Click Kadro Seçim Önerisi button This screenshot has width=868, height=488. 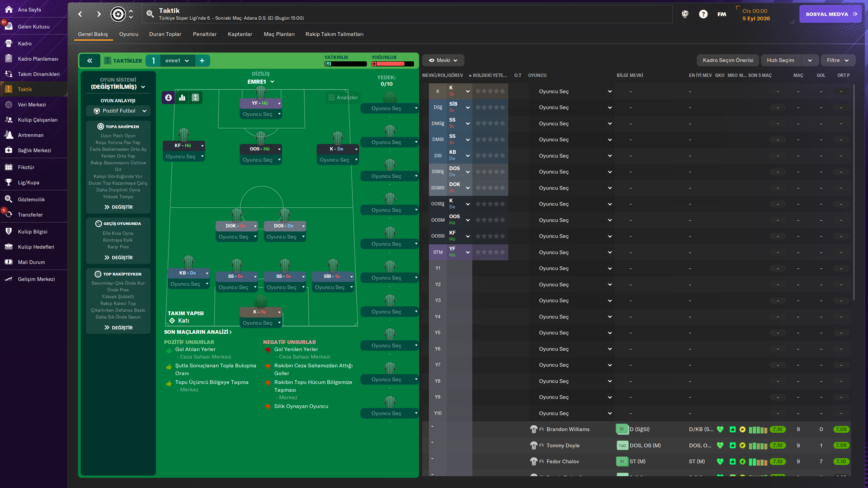pos(728,60)
